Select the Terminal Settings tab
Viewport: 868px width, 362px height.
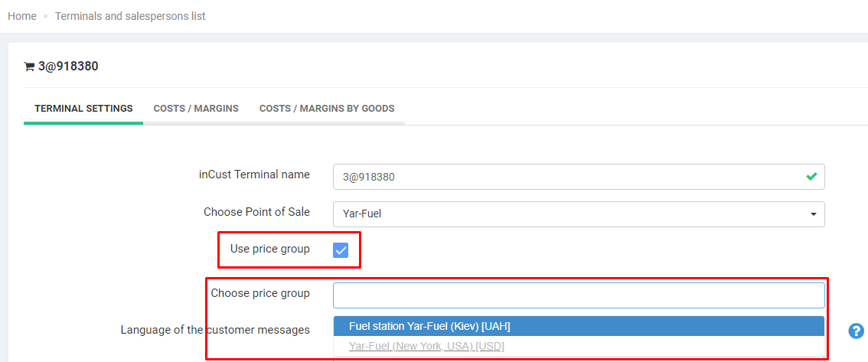(x=83, y=109)
